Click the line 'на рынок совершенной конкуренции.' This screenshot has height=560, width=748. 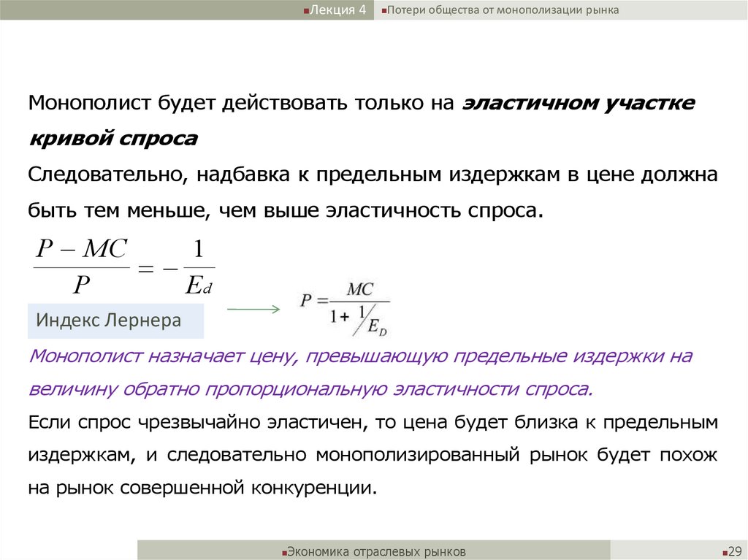point(203,488)
